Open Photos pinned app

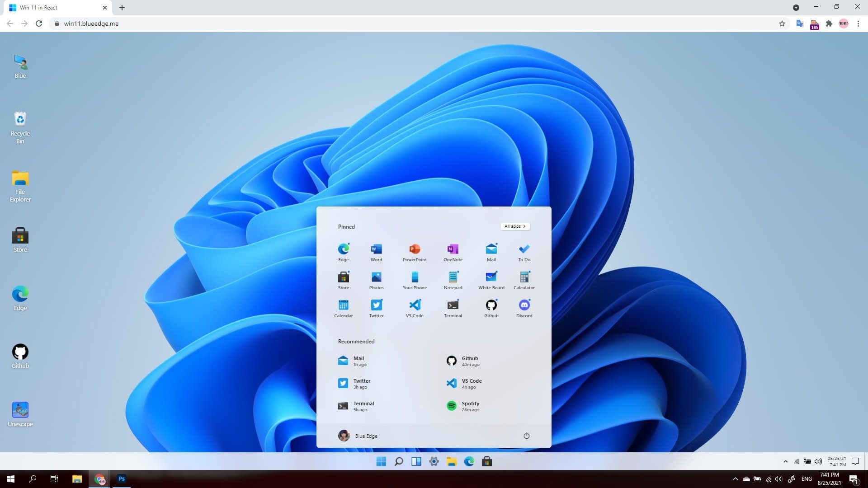tap(376, 281)
